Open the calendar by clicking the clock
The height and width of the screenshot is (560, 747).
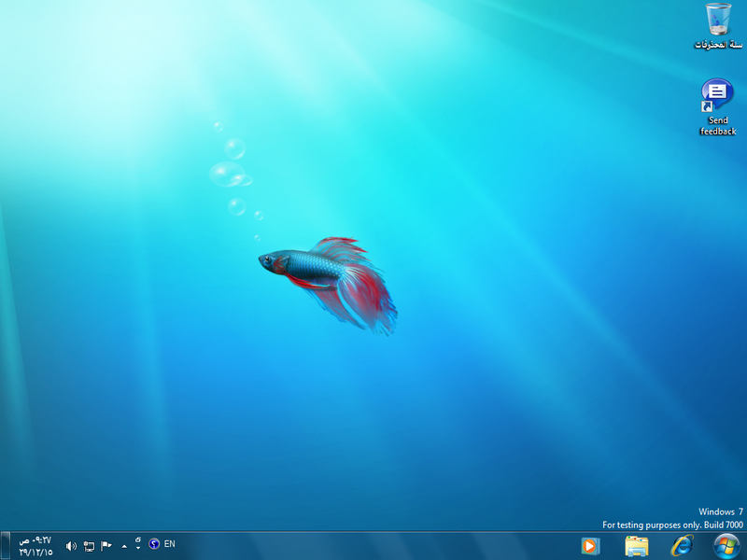(x=35, y=539)
